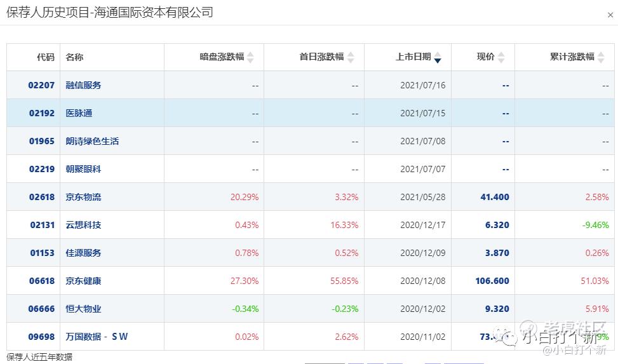Select listing date 2020/11/02
618x364 pixels.
click(x=422, y=337)
